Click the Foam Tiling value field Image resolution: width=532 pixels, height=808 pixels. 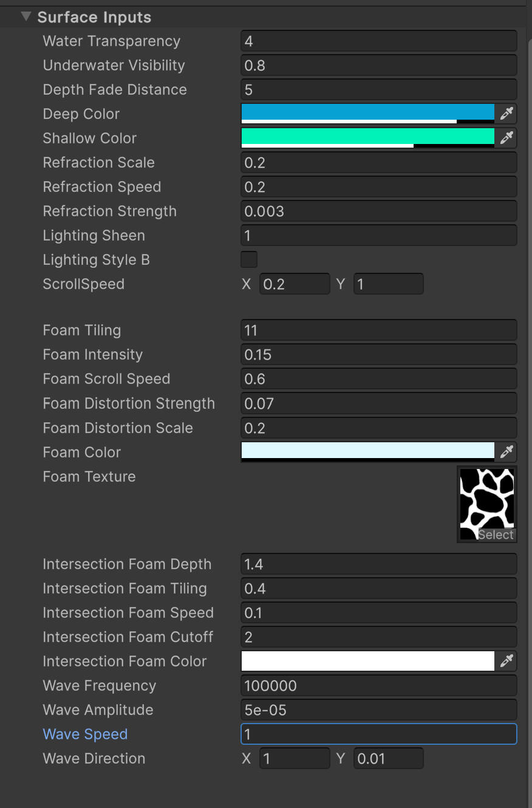(x=378, y=330)
